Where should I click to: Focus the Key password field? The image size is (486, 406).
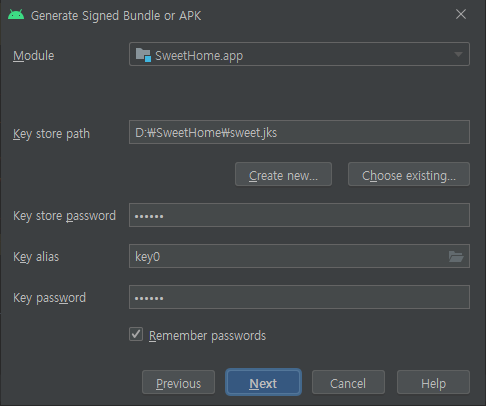(299, 297)
